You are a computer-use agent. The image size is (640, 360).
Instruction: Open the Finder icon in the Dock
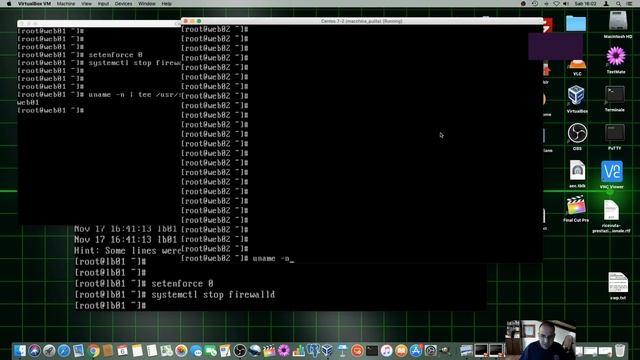pos(19,351)
